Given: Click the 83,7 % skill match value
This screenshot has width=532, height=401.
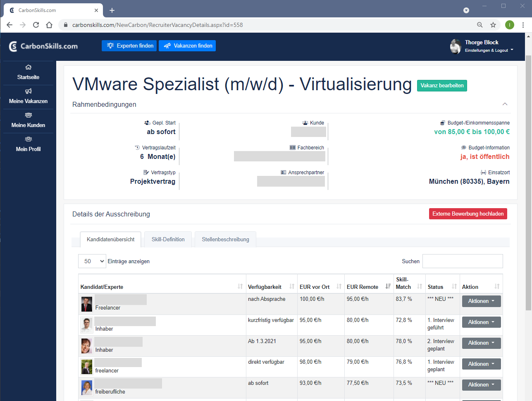Looking at the screenshot, I should (404, 299).
